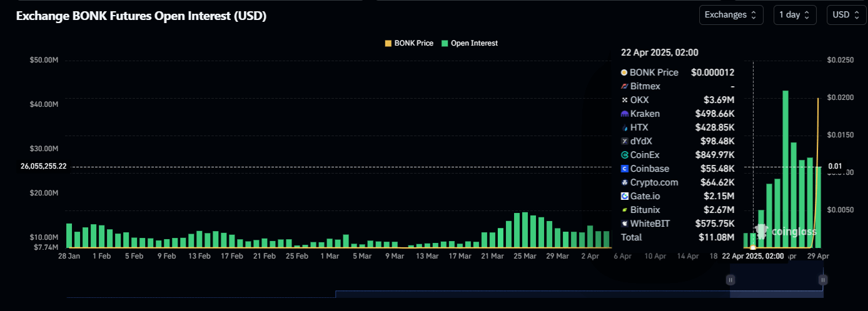Screen dimensions: 868x311
Task: Click the Gate.io value $2.15M
Action: click(719, 196)
